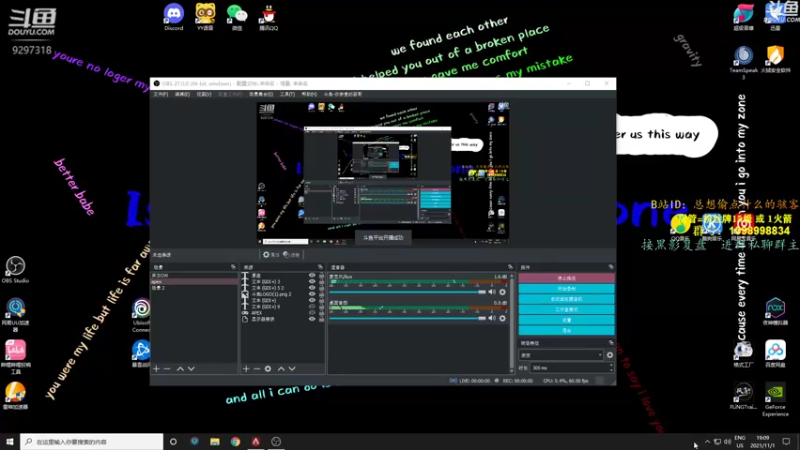Screen dimensions: 800x450
Task: Click the Windows taskbar search box
Action: pos(92,441)
